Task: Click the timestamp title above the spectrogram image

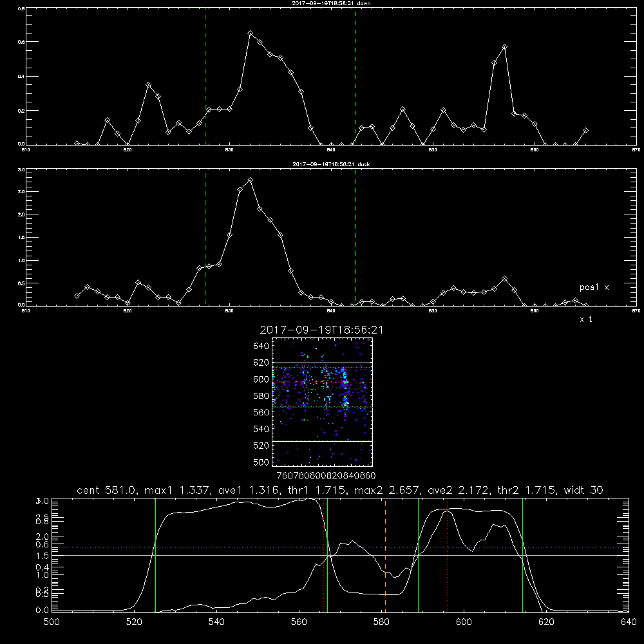Action: click(x=321, y=330)
